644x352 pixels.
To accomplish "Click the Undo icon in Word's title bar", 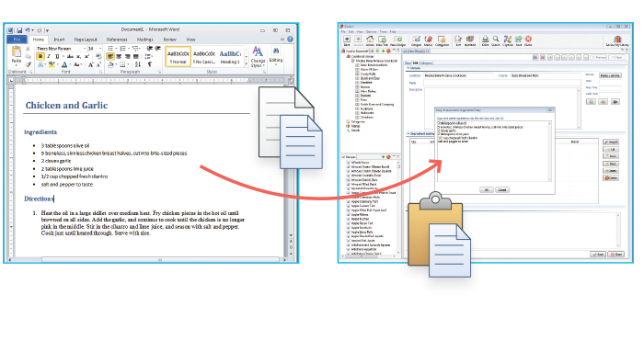I will (28, 30).
